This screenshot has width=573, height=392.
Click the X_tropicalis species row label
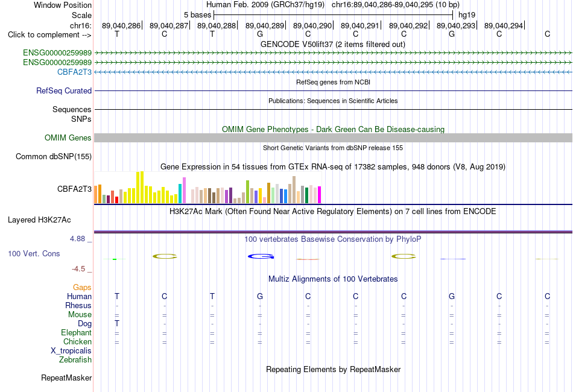coord(71,351)
